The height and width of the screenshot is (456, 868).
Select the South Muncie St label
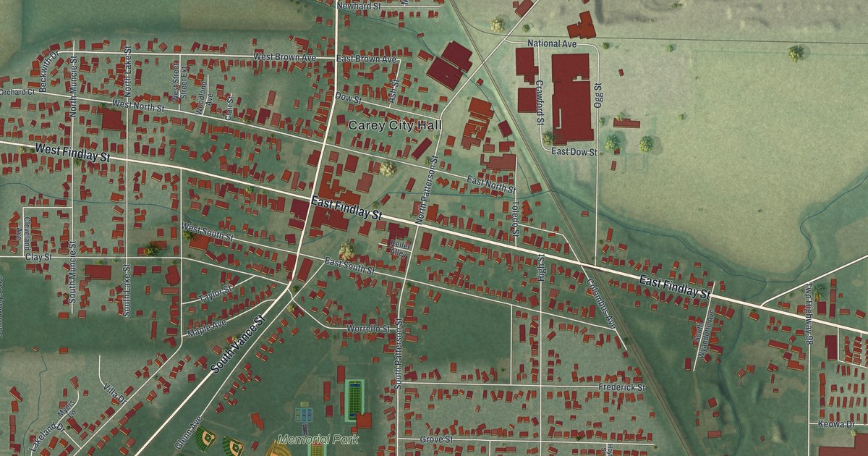click(x=73, y=273)
